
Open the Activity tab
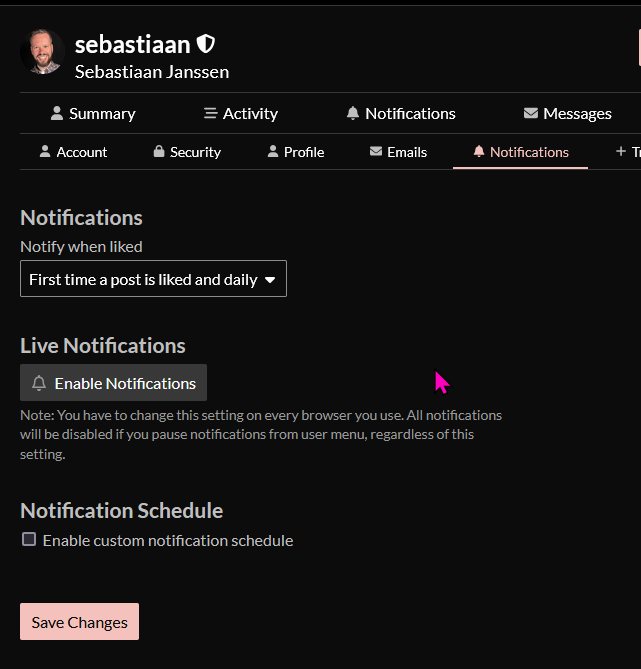[x=241, y=113]
